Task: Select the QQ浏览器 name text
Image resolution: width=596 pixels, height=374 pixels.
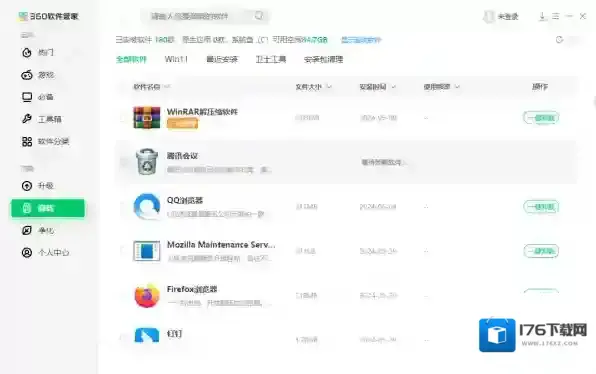Action: coord(185,200)
